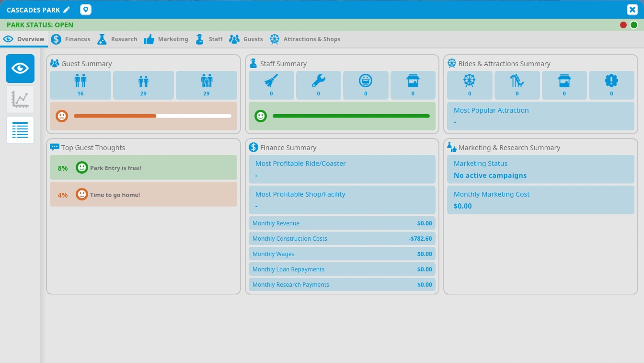Click the family group guests tile
The width and height of the screenshot is (644, 363).
[x=207, y=85]
